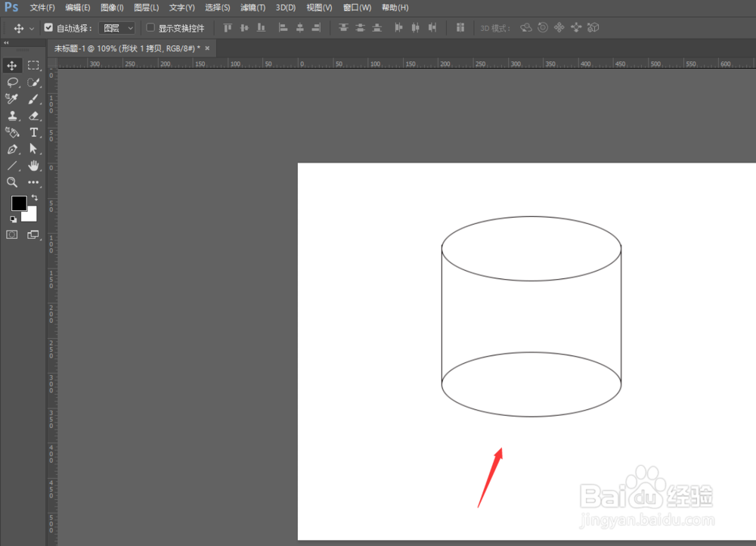Open the 帮助(H) menu
Viewport: 756px width, 546px height.
(x=395, y=8)
